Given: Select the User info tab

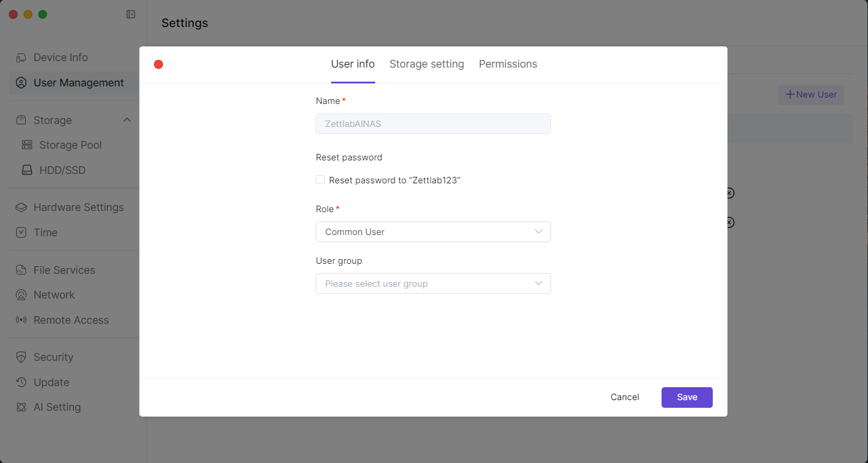Looking at the screenshot, I should point(353,64).
